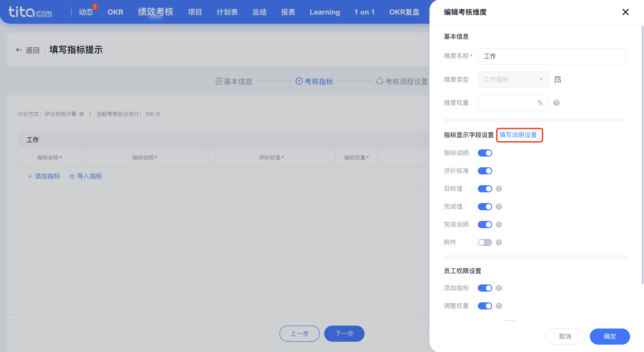Click the help icon beside 完成说明
Image resolution: width=644 pixels, height=352 pixels.
click(499, 225)
